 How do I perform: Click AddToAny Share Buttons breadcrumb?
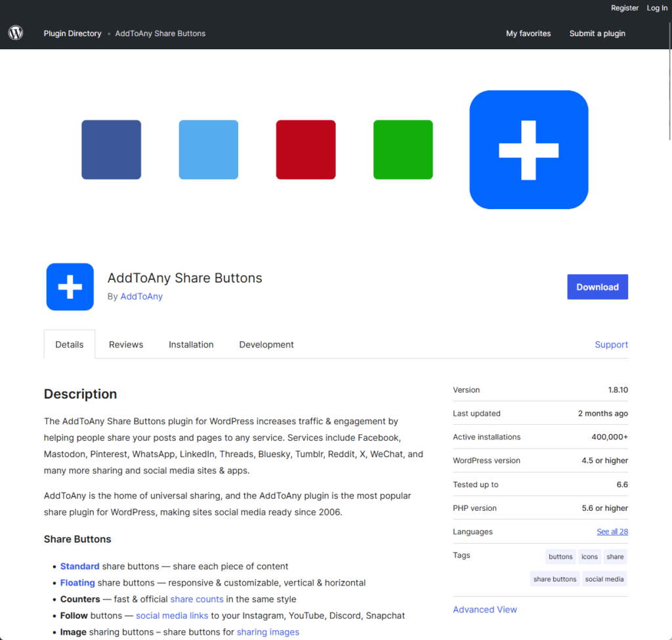(160, 33)
